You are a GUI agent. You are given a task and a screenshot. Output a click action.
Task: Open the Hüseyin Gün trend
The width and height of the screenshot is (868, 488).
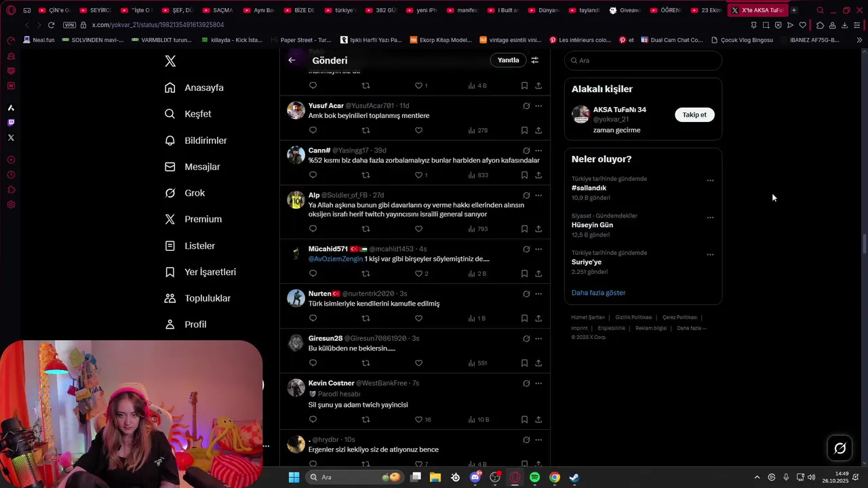coord(592,225)
